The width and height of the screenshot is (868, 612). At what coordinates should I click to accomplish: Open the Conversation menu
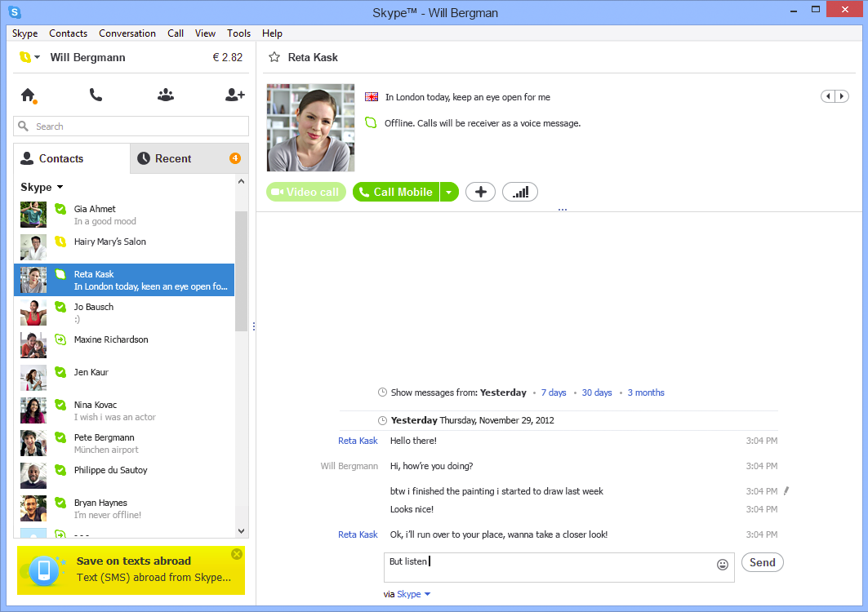click(127, 33)
